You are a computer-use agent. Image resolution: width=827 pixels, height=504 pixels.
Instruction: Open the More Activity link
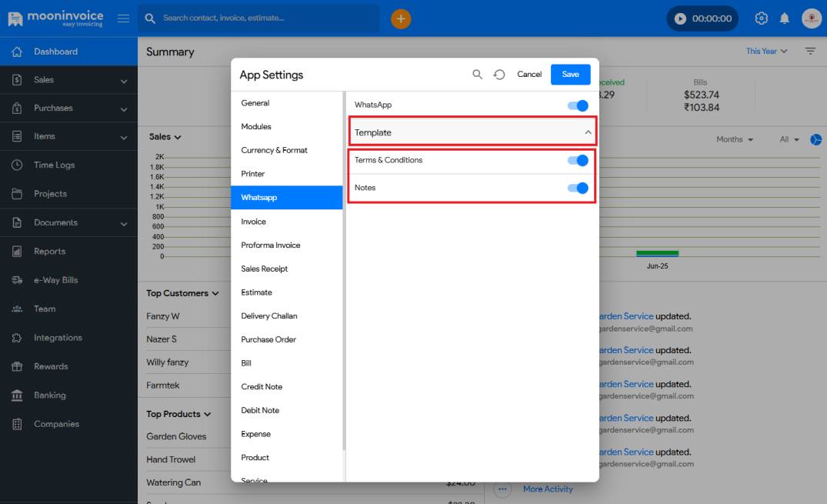click(x=548, y=489)
